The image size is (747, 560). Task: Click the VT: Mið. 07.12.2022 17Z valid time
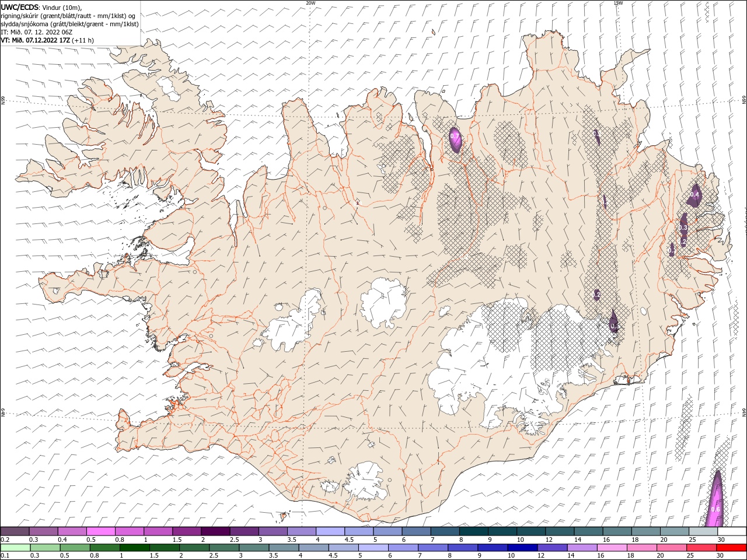coord(35,40)
